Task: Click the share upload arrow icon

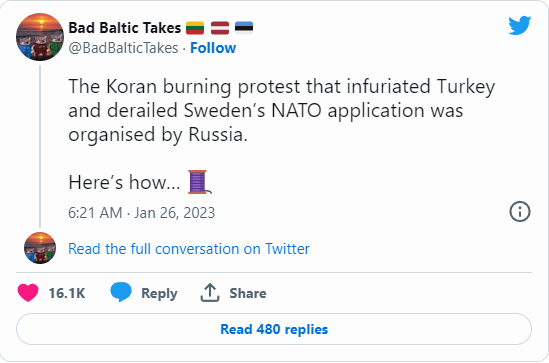Action: point(210,293)
